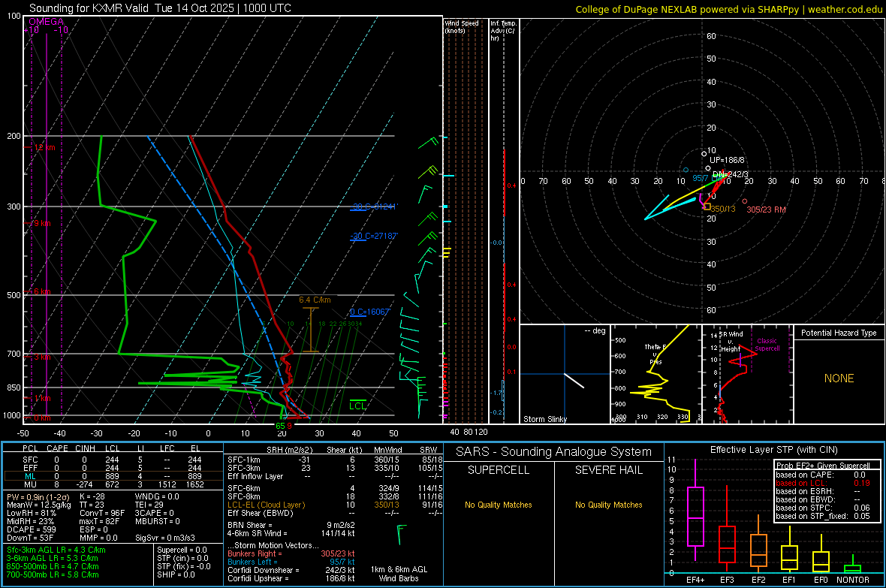This screenshot has height=588, width=886.
Task: Select the '6.4 C/km' lapse rate label
Action: pos(315,300)
